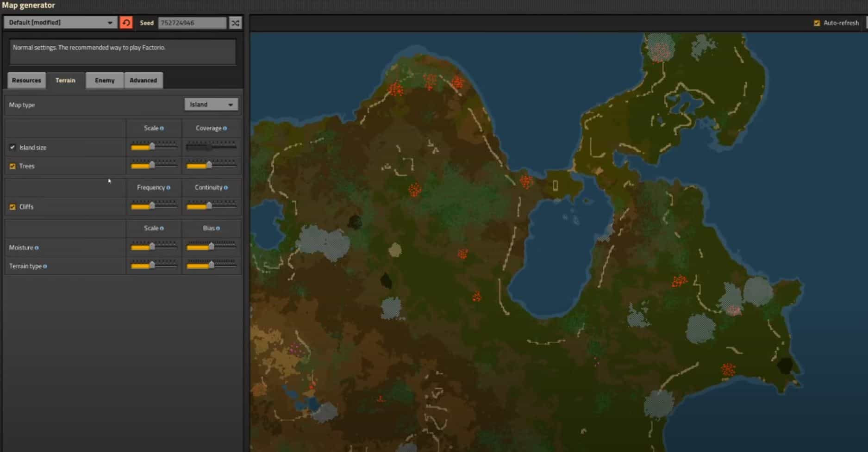Open info tooltip next to first Scale header
This screenshot has width=868, height=452.
(162, 128)
